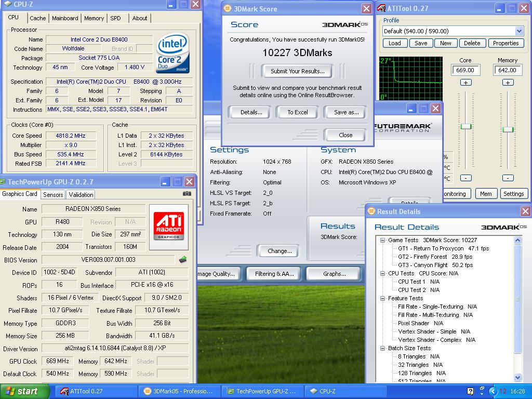Image resolution: width=532 pixels, height=399 pixels.
Task: Click the Core clock value field 669.00
Action: tap(465, 70)
